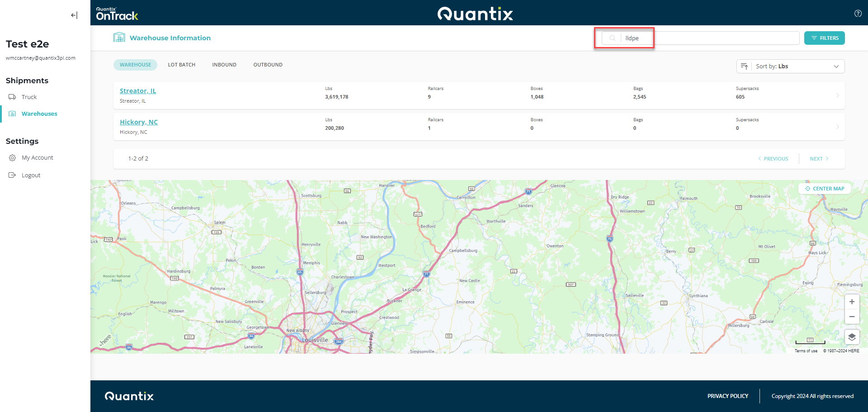
Task: Open the map layers chooser
Action: [852, 337]
